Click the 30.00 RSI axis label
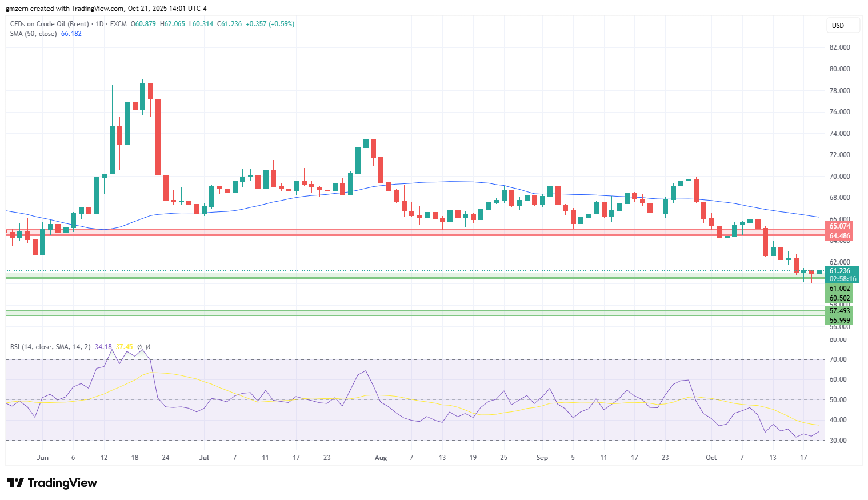Screen dimensions: 868x500 (x=838, y=441)
